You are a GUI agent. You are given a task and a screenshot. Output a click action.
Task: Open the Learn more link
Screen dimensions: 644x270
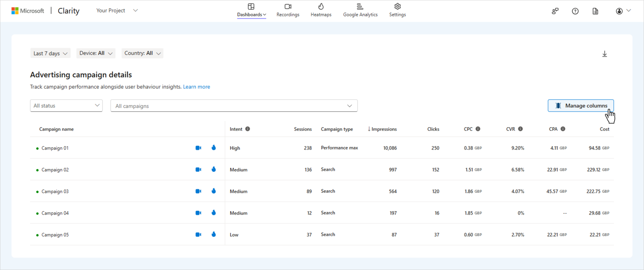pos(196,87)
